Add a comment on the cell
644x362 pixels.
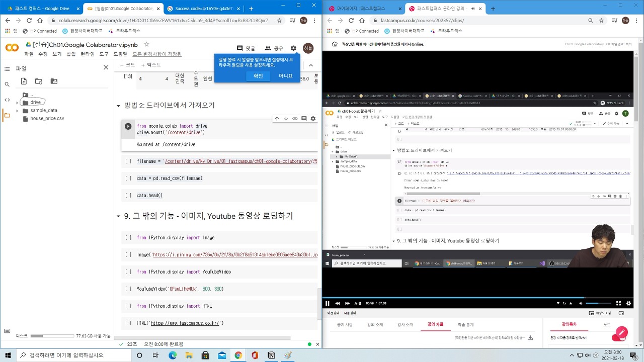304,119
